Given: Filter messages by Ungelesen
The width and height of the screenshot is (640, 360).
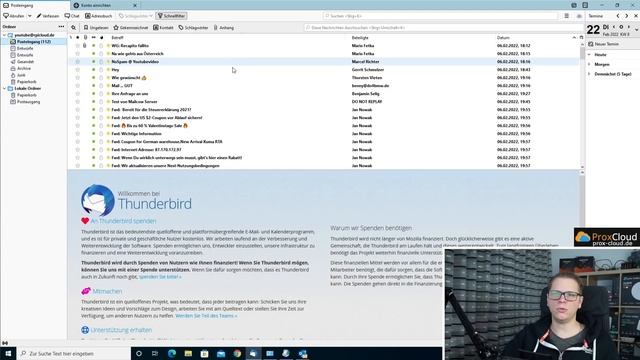Looking at the screenshot, I should tap(96, 28).
